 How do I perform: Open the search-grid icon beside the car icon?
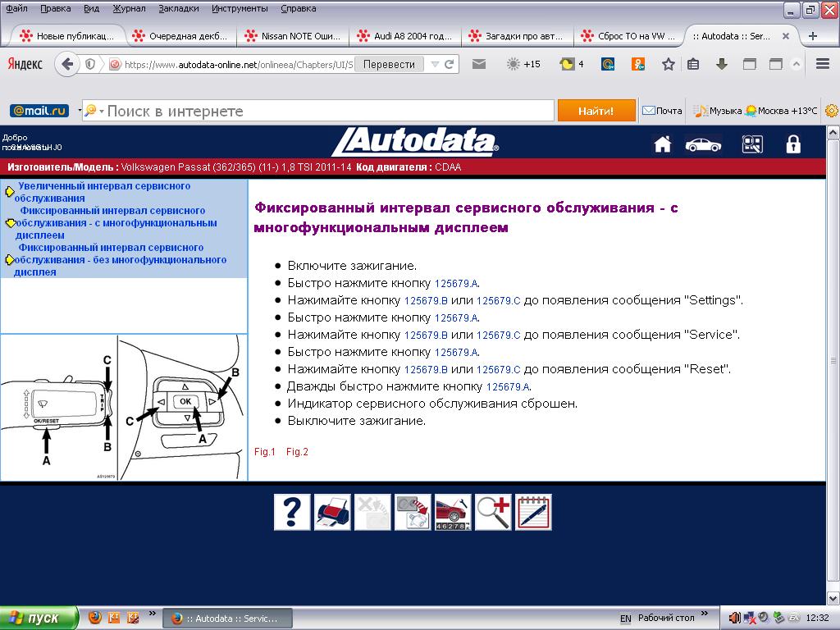752,144
